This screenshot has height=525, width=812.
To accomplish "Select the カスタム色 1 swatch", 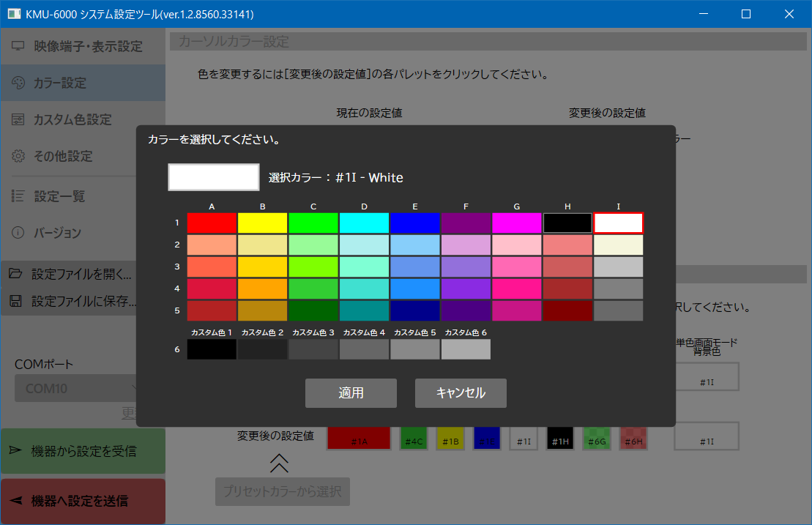I will pyautogui.click(x=212, y=349).
